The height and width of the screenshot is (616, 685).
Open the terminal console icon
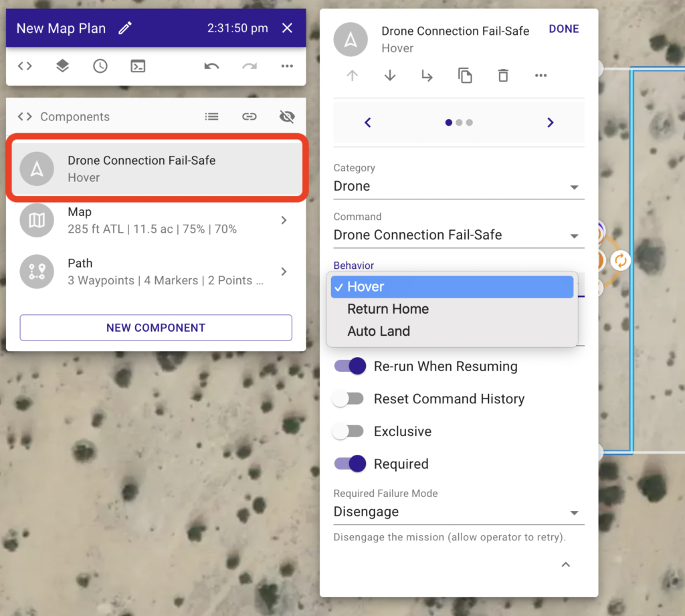coord(138,66)
